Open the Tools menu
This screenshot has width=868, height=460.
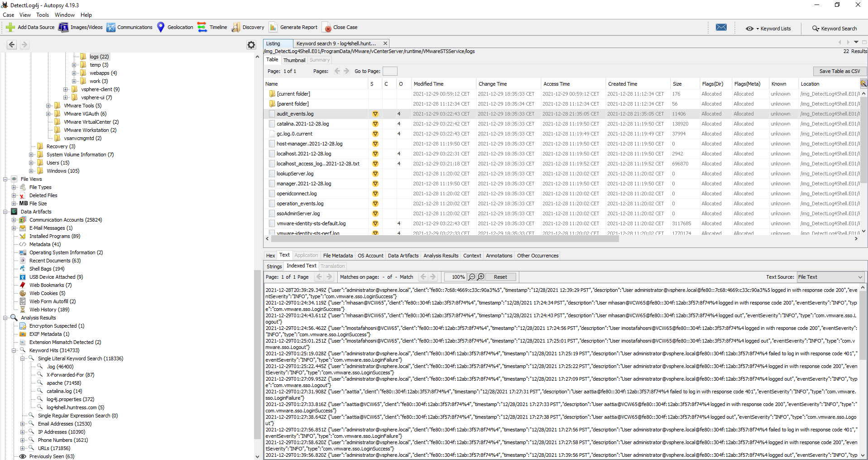click(x=43, y=15)
